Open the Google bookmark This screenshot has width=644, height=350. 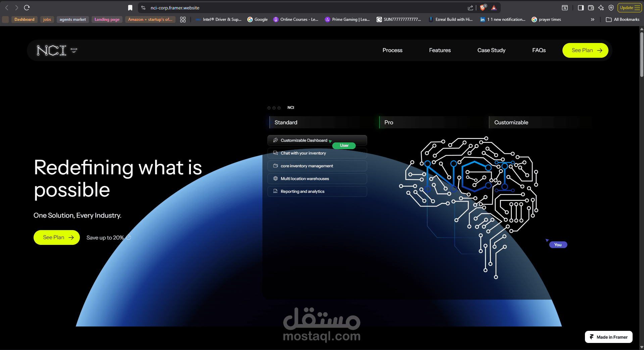[x=257, y=19]
